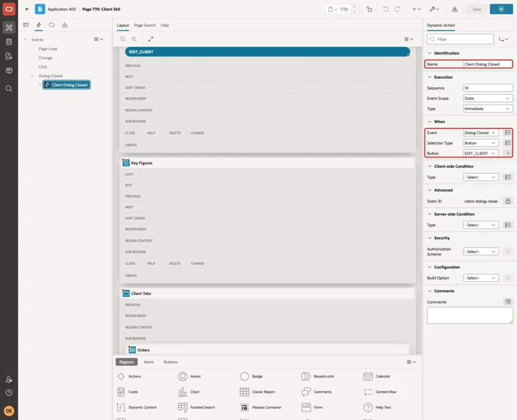Open the Authorization Scheme dropdown
The height and width of the screenshot is (420, 517).
pyautogui.click(x=481, y=251)
